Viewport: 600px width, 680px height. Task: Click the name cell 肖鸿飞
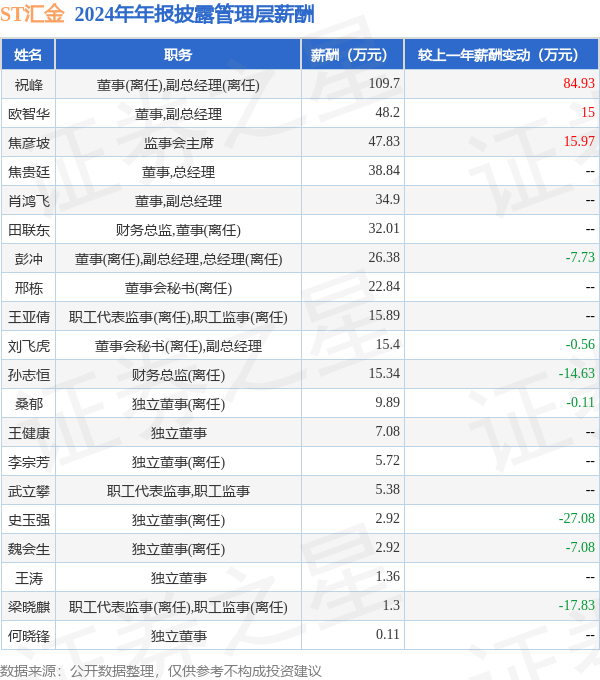tap(29, 201)
